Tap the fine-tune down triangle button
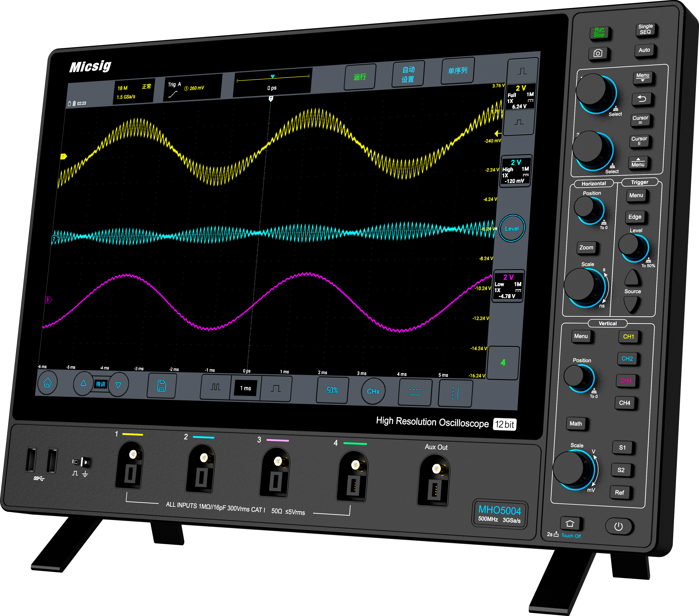Viewport: 699px width, 616px height. point(118,385)
